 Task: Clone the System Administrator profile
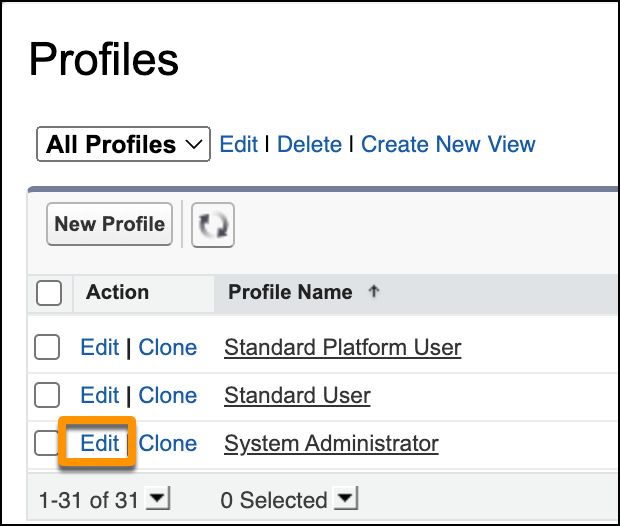(x=168, y=443)
